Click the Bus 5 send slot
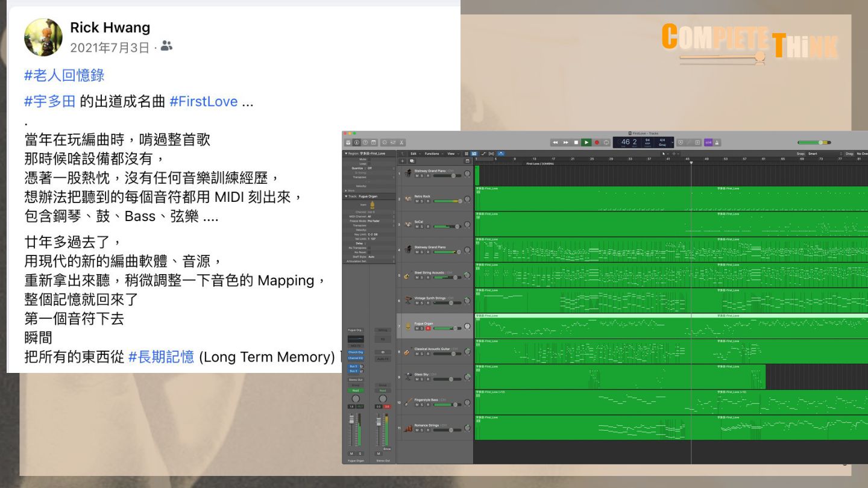The image size is (868, 488). (353, 366)
